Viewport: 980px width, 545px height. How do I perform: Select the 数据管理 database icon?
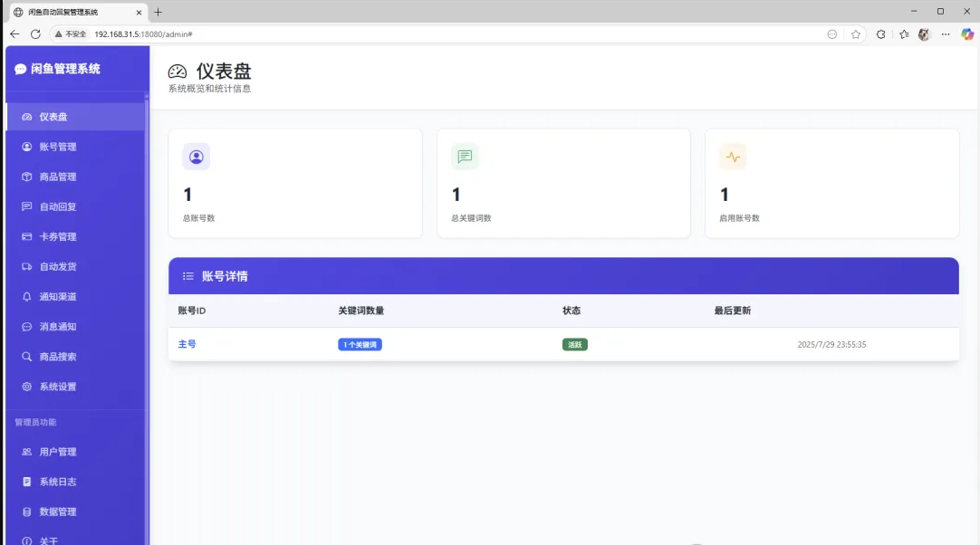25,512
